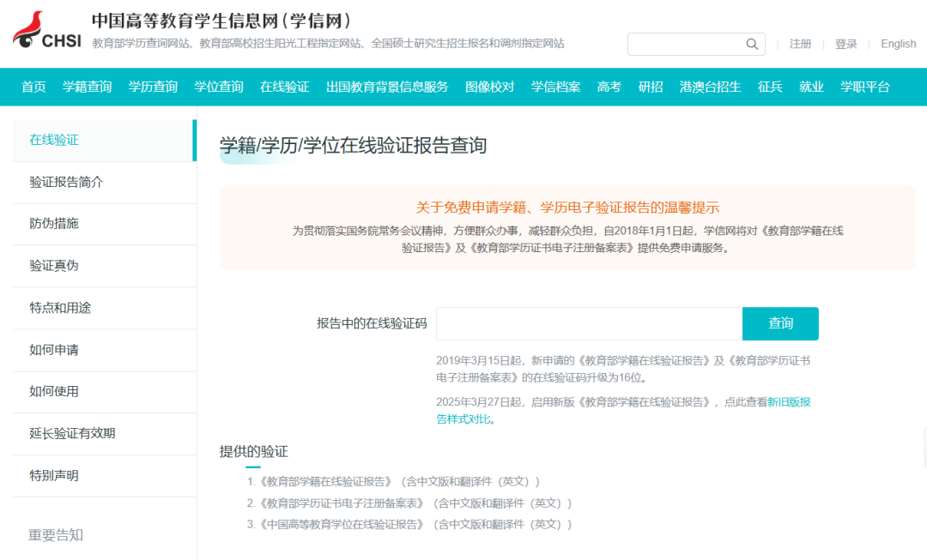927x560 pixels.
Task: Open the 登录 link
Action: coord(846,45)
